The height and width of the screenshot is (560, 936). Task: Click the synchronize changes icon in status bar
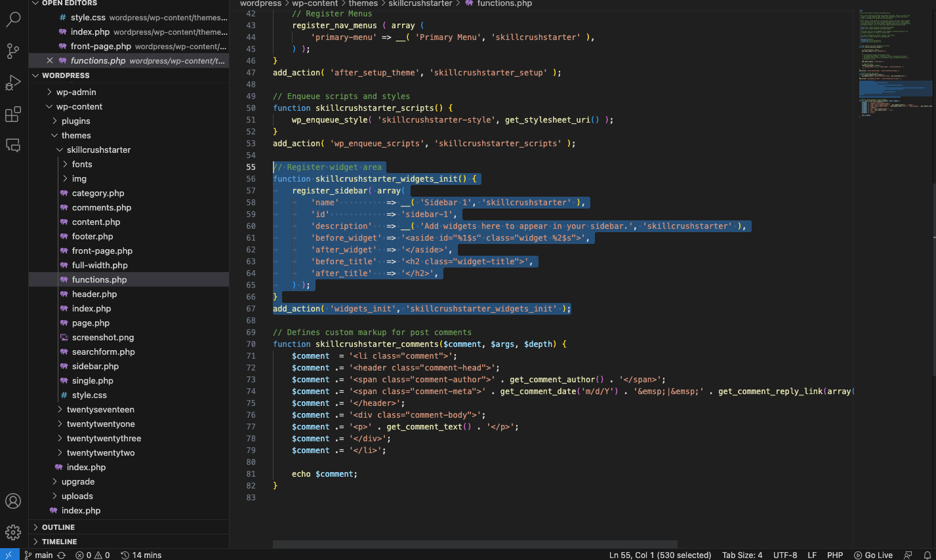[62, 555]
